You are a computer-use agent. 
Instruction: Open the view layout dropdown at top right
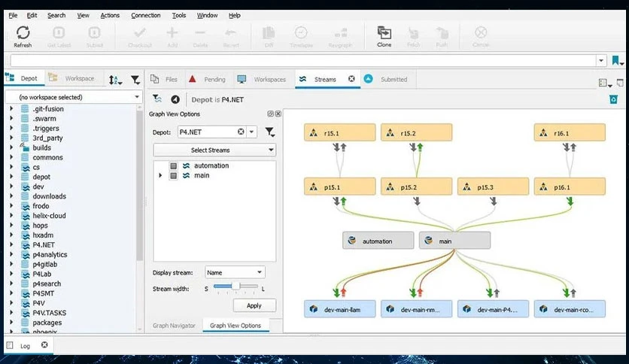(605, 83)
